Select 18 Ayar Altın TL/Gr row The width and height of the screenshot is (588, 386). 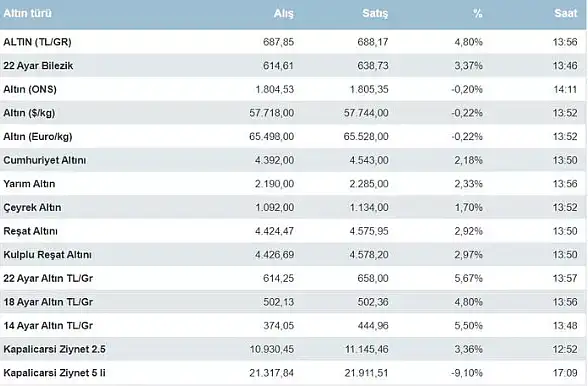pyautogui.click(x=293, y=302)
